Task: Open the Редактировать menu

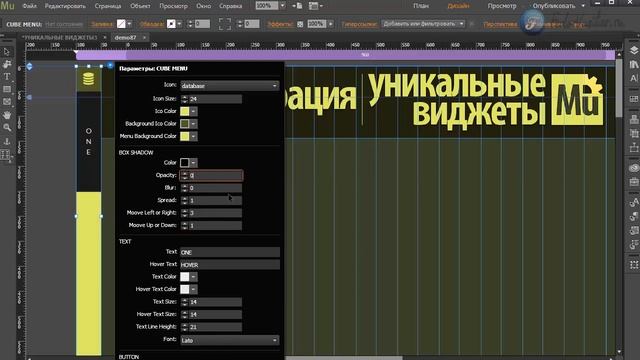Action: pos(65,6)
